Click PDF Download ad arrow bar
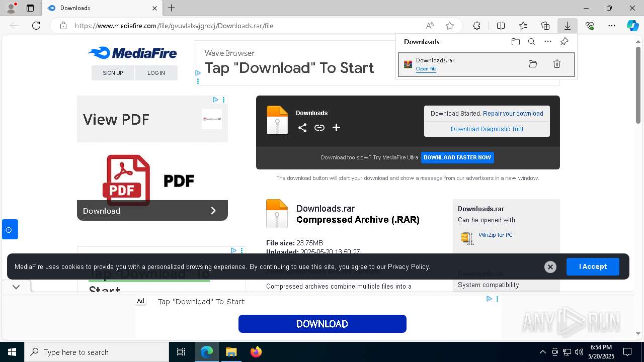 pyautogui.click(x=152, y=211)
